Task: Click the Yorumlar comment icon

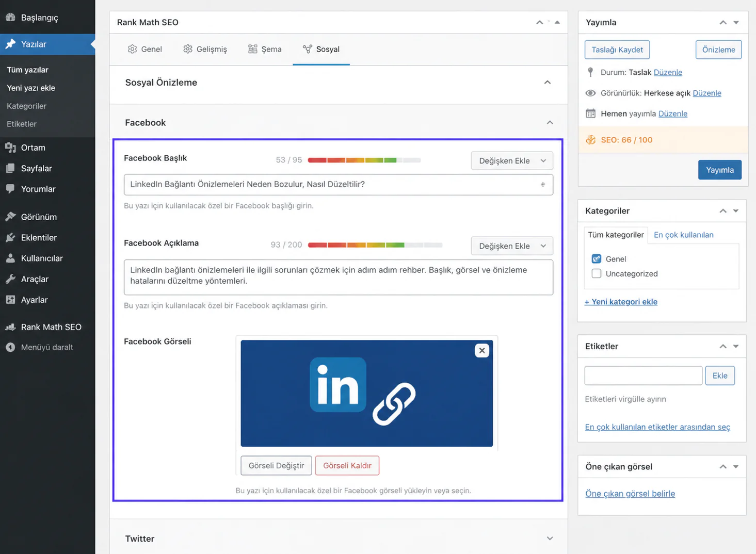Action: pyautogui.click(x=10, y=189)
